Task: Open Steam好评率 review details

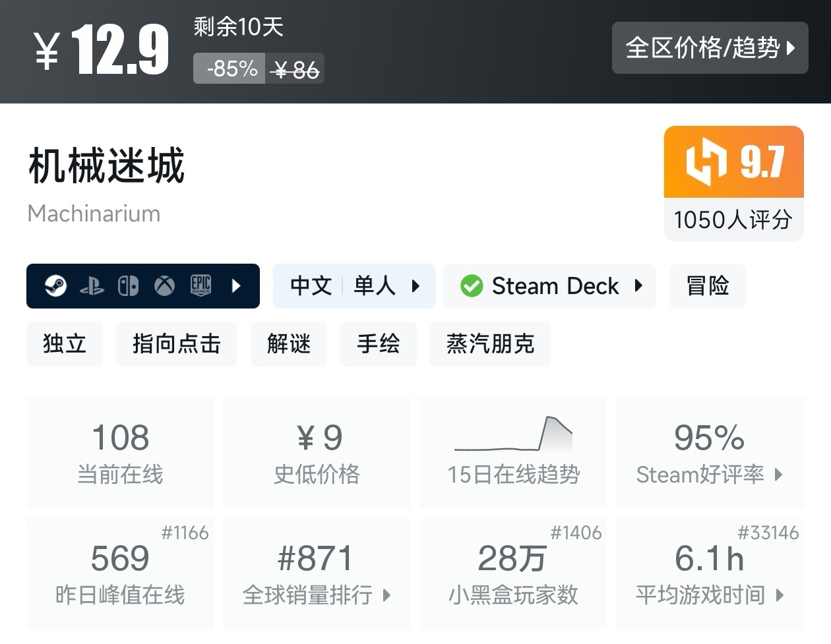Action: (710, 452)
